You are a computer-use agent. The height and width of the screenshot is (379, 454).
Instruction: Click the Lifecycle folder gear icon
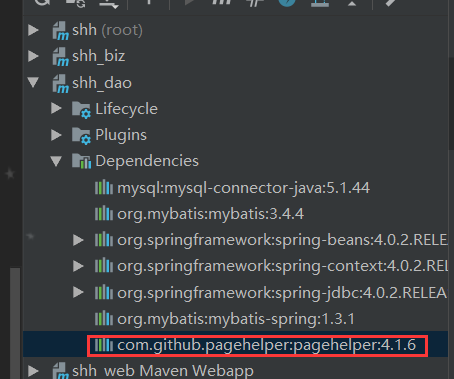[x=81, y=110]
